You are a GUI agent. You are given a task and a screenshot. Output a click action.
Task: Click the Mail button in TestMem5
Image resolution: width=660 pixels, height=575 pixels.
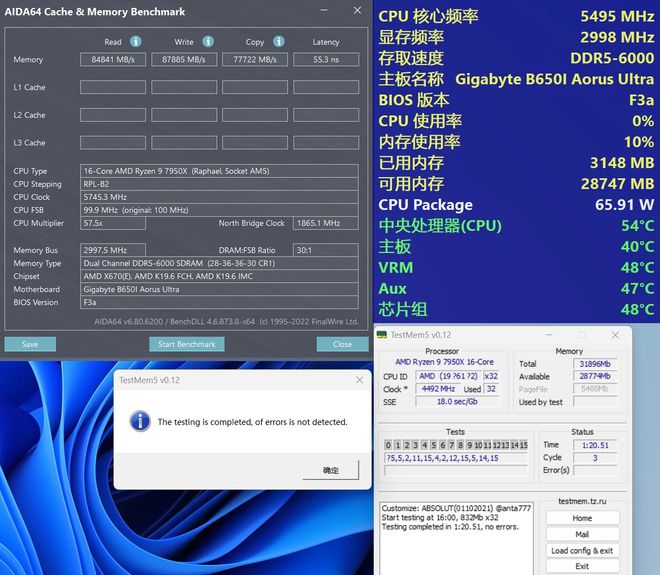point(582,534)
